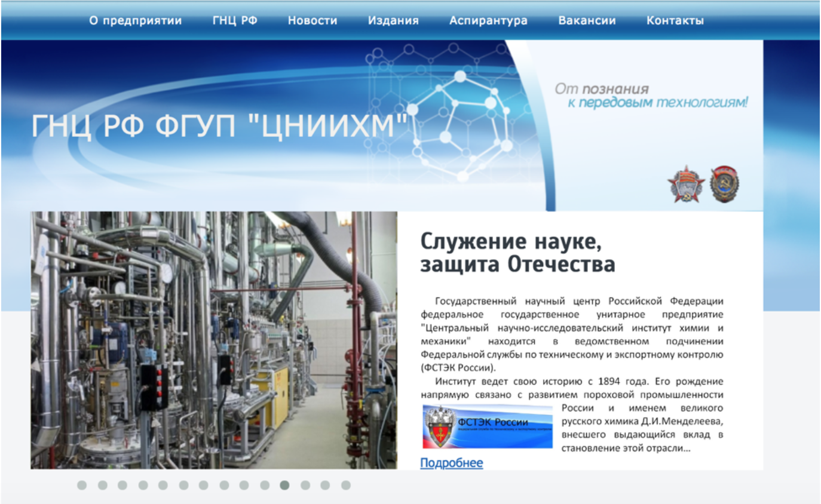The width and height of the screenshot is (821, 504).
Task: Click the laboratory pipes slide photo
Action: [x=214, y=340]
